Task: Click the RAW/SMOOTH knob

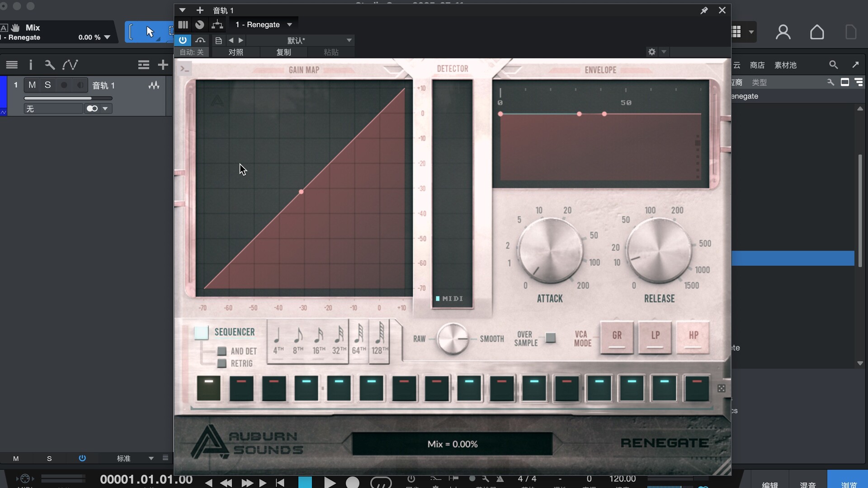Action: [x=453, y=338]
